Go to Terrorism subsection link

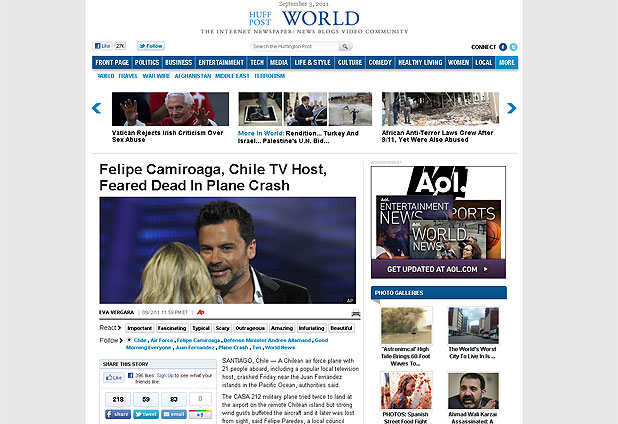270,76
